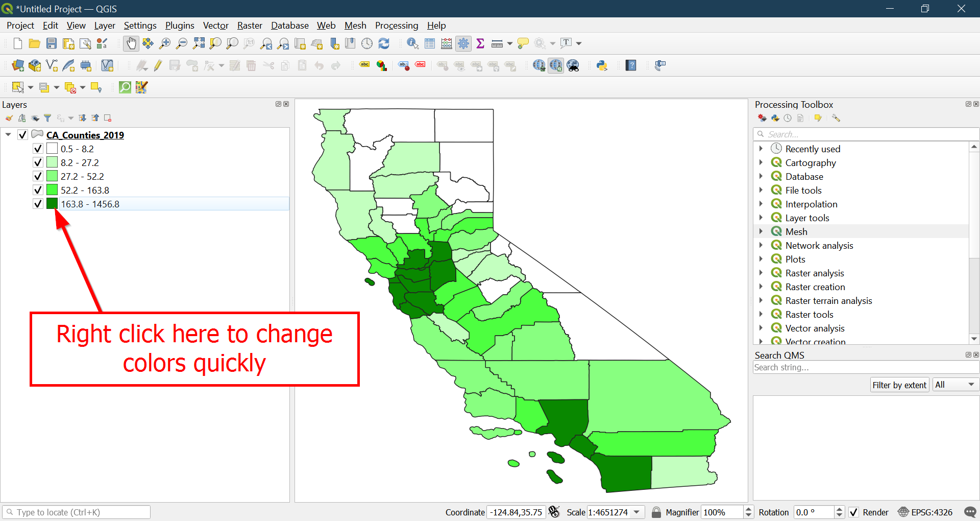
Task: Click the Refresh map icon
Action: pyautogui.click(x=384, y=44)
